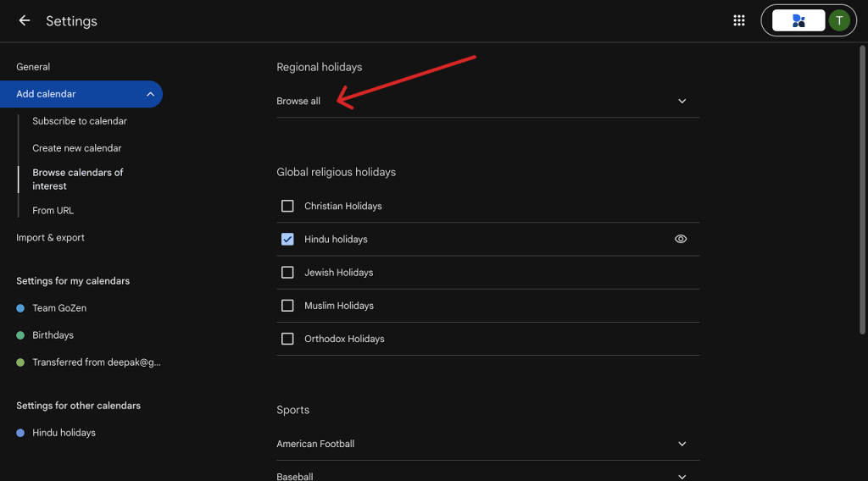Click the Browse all label

298,101
